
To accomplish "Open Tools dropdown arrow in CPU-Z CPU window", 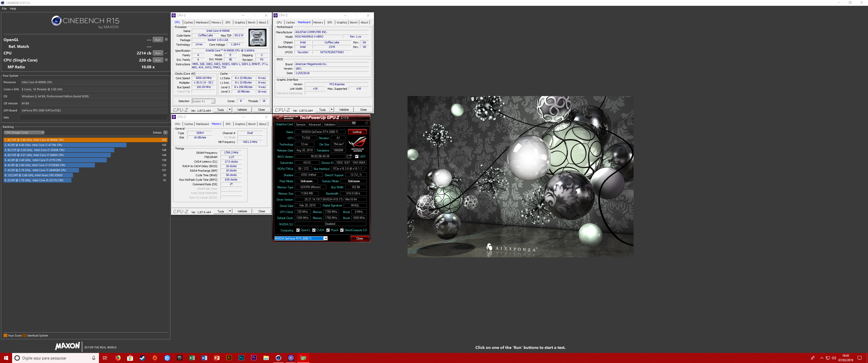I will coord(230,109).
